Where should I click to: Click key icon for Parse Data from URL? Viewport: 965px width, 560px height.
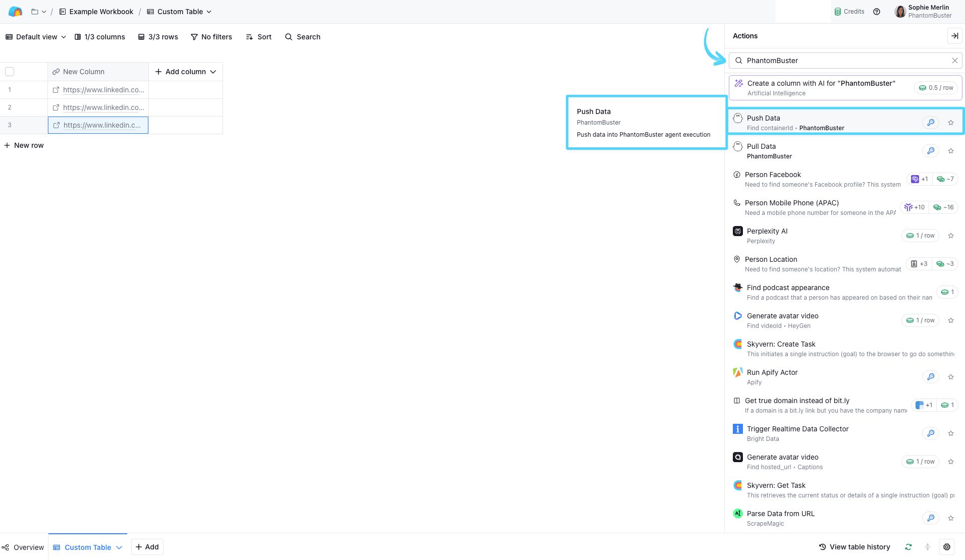pyautogui.click(x=931, y=518)
